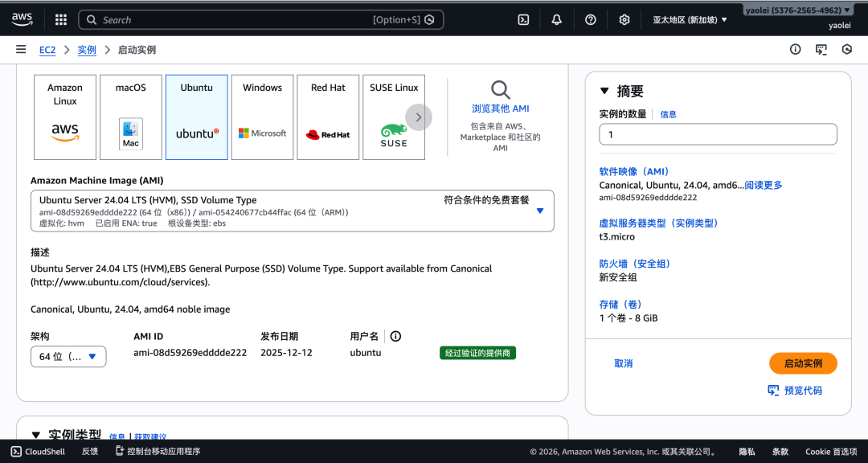Open the AWS services grid menu
Image resolution: width=868 pixels, height=463 pixels.
pos(60,19)
